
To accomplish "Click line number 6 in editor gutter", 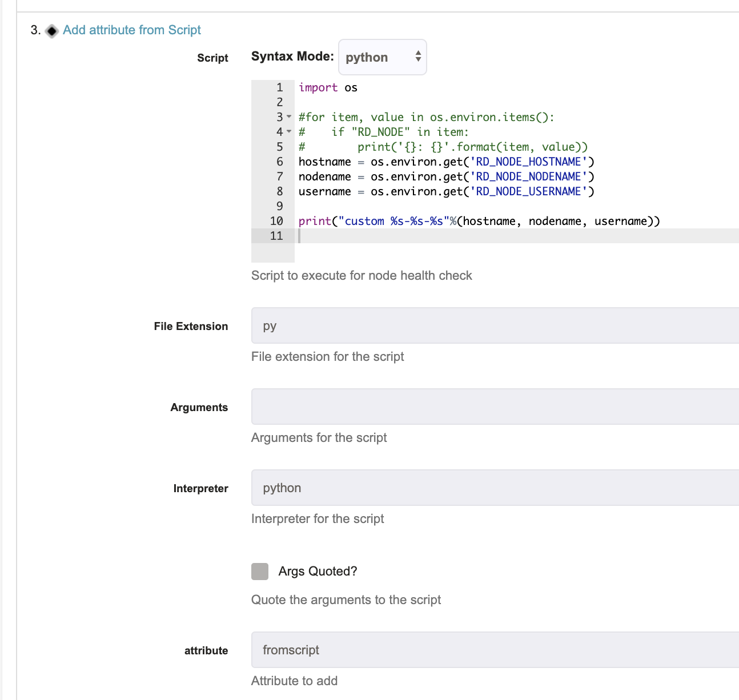I will click(279, 162).
